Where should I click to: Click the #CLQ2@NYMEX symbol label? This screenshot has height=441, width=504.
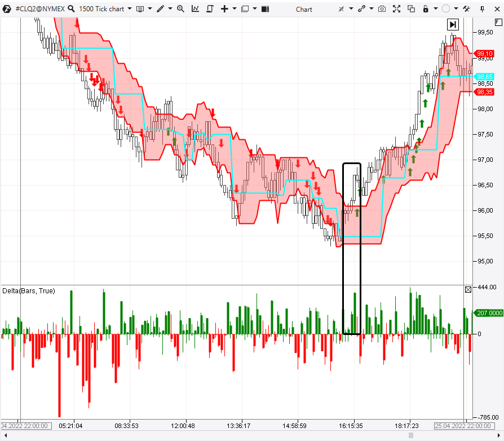(39, 9)
